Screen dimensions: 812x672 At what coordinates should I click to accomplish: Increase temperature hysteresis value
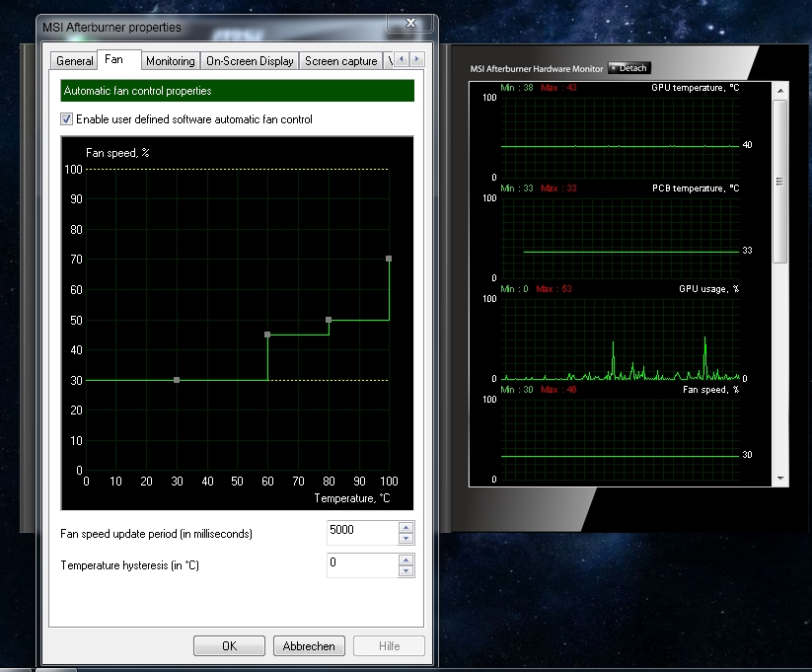pyautogui.click(x=406, y=560)
